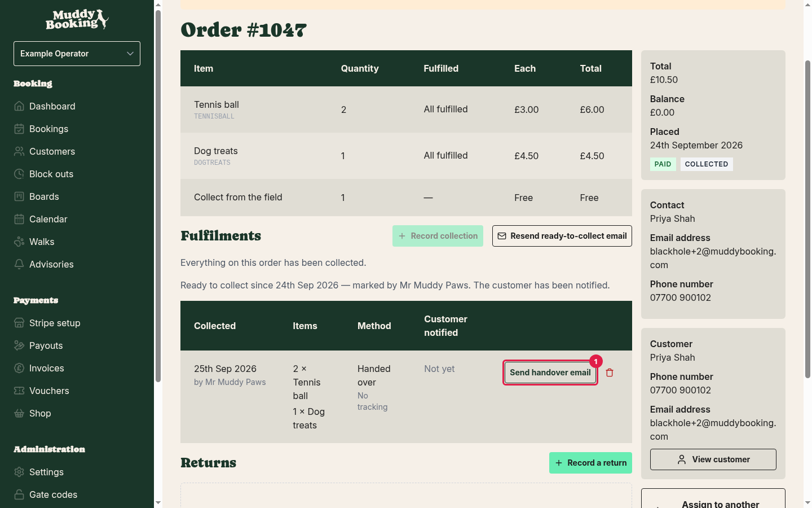The height and width of the screenshot is (508, 812).
Task: Click the Handed over method text
Action: click(374, 375)
